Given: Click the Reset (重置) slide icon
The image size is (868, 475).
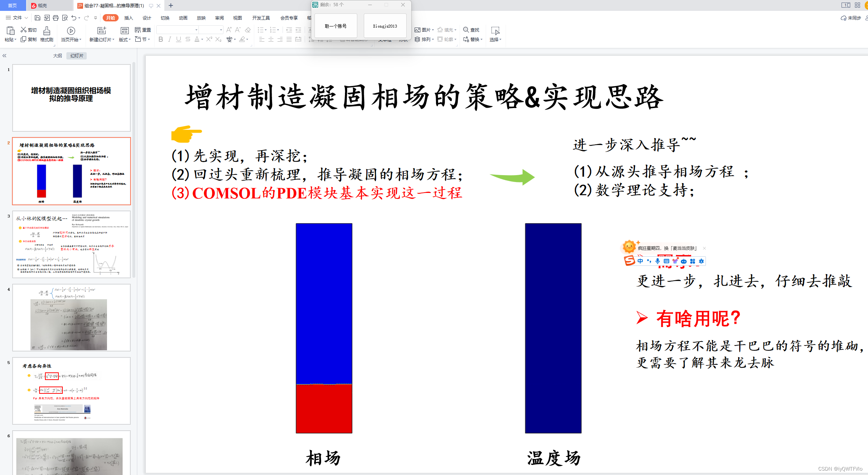Looking at the screenshot, I should point(138,30).
